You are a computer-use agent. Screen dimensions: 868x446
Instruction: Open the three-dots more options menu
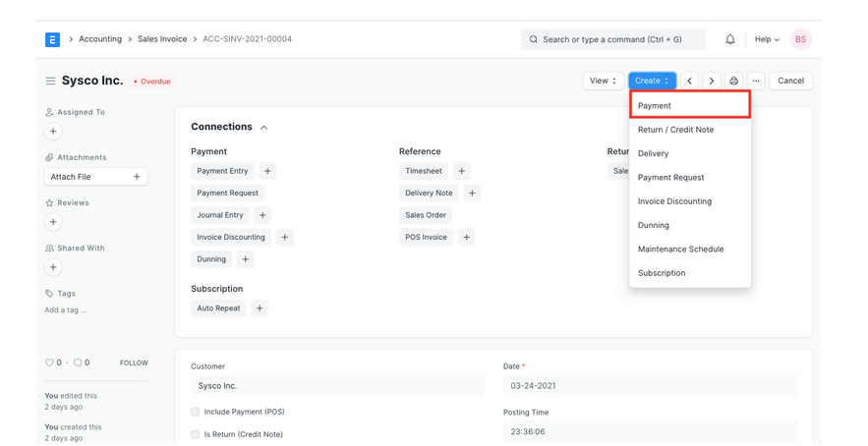[756, 81]
